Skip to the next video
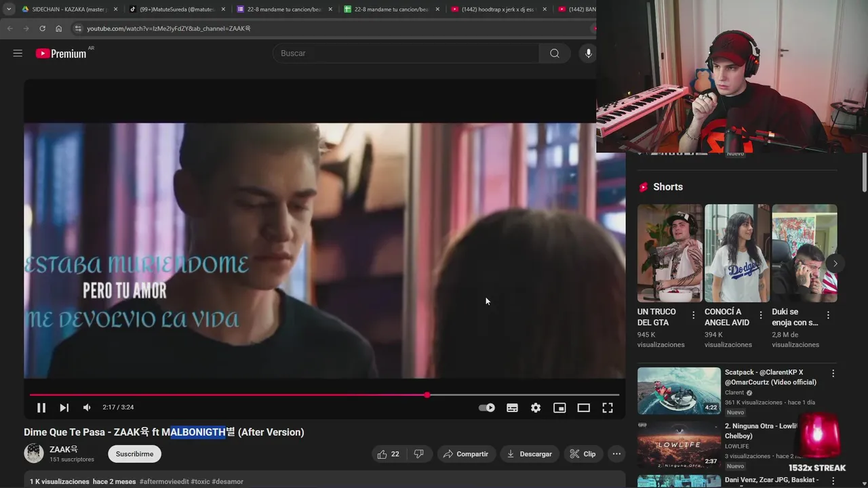The image size is (868, 488). [64, 407]
